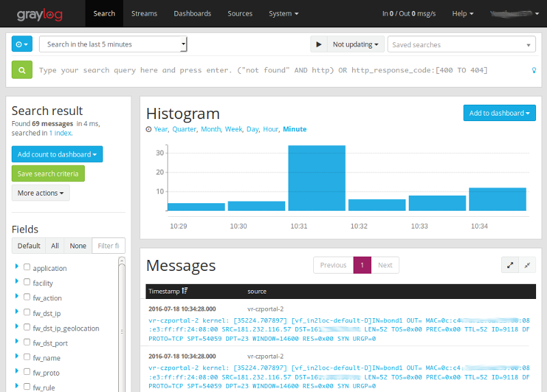Open the 'Search in the last 5 minutes' dropdown
This screenshot has width=547, height=392.
(x=113, y=44)
